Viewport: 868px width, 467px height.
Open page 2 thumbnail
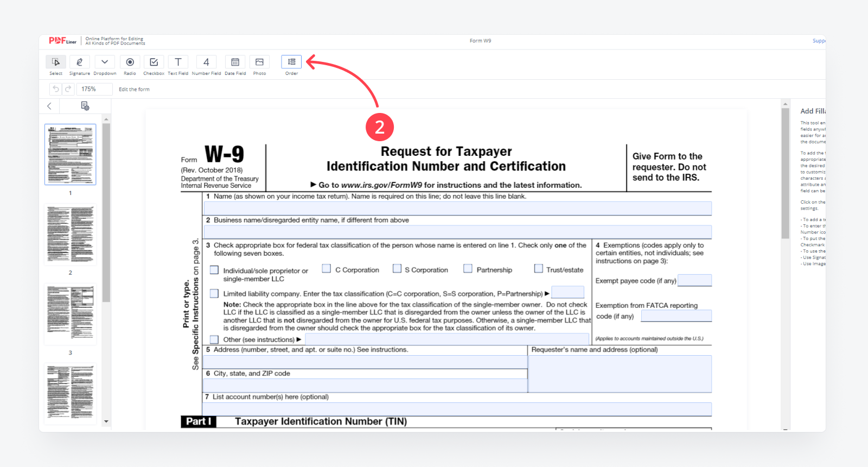point(70,235)
